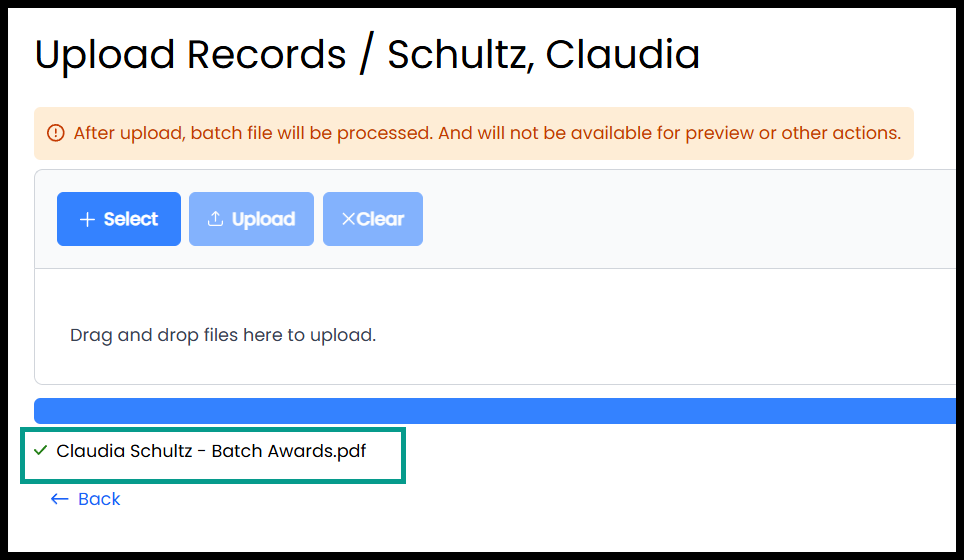
Task: Click the batch file processing alert message
Action: click(x=487, y=133)
